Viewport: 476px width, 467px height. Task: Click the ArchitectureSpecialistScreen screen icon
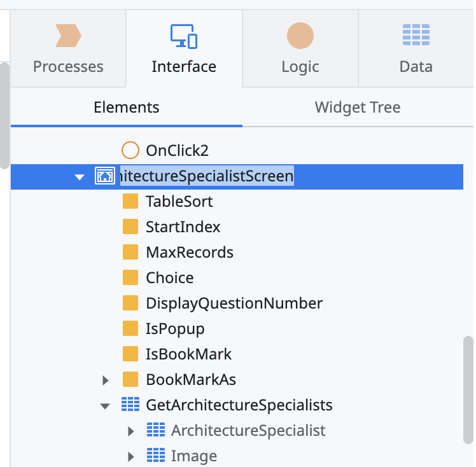[x=104, y=176]
